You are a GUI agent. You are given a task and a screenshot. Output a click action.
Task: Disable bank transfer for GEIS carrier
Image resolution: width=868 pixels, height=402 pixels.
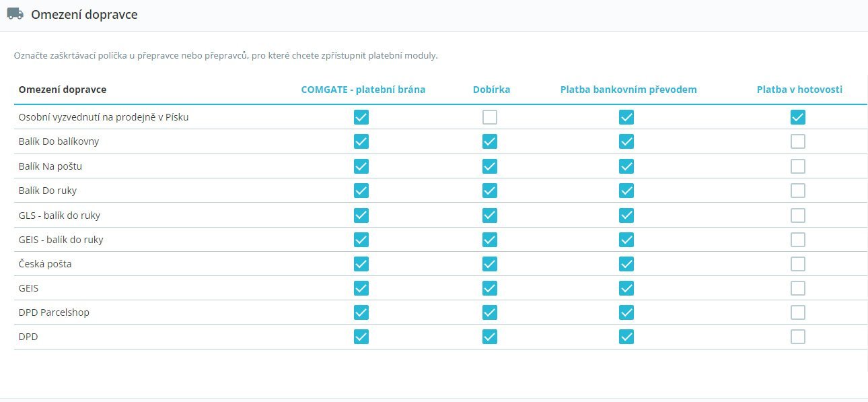(626, 288)
